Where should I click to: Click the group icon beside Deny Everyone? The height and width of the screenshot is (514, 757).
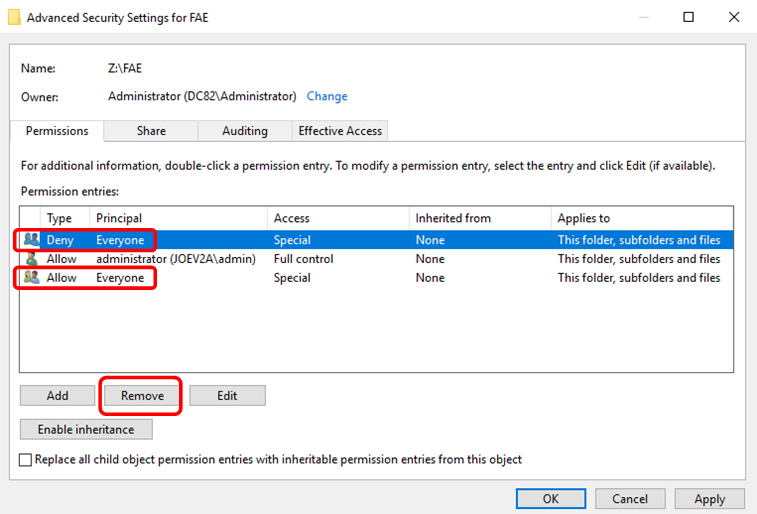click(31, 240)
